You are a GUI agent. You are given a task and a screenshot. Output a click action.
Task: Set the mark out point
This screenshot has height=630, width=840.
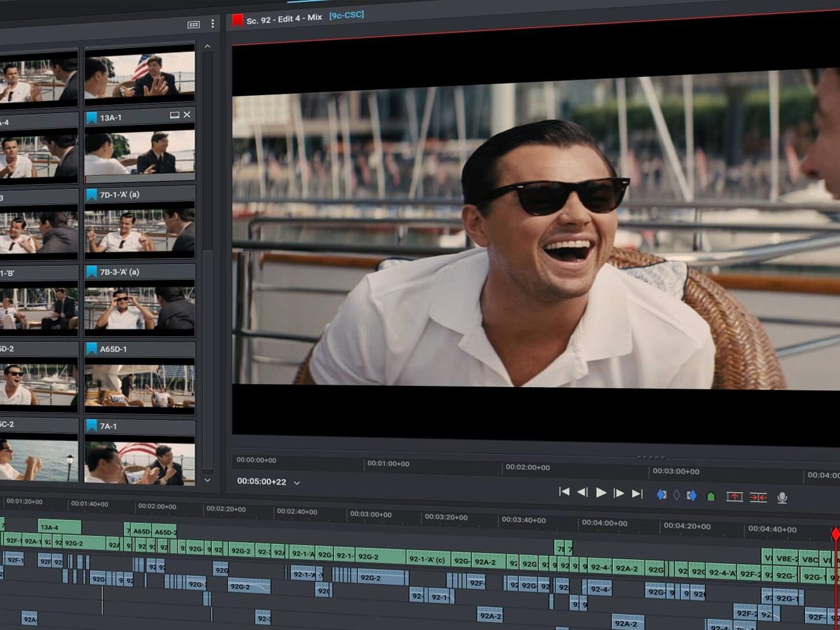coord(691,495)
